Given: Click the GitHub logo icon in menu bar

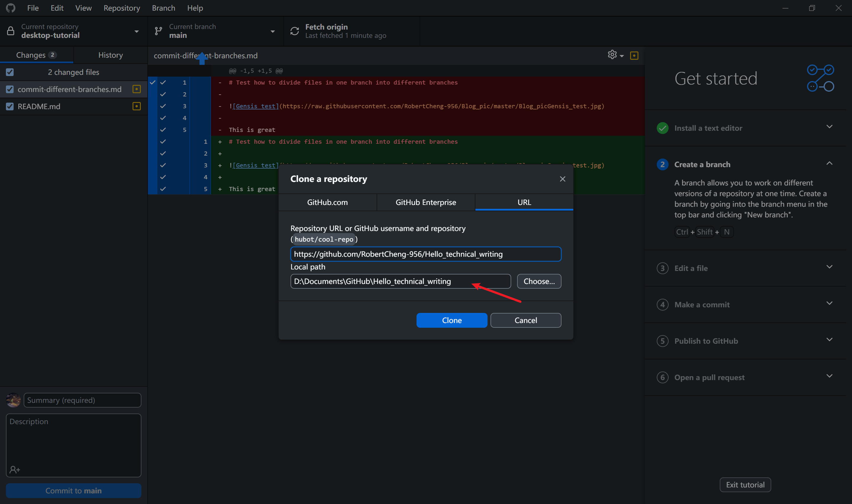Looking at the screenshot, I should pyautogui.click(x=11, y=8).
